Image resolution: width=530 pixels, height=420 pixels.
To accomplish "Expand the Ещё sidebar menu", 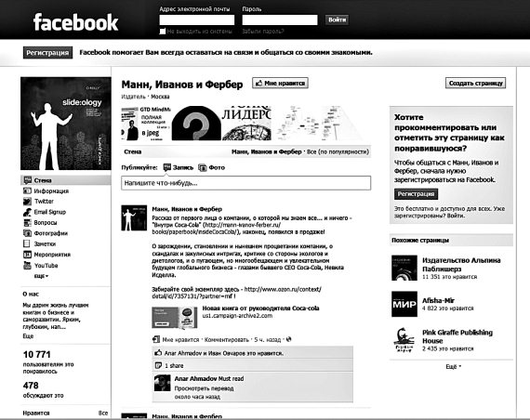I will pyautogui.click(x=41, y=276).
